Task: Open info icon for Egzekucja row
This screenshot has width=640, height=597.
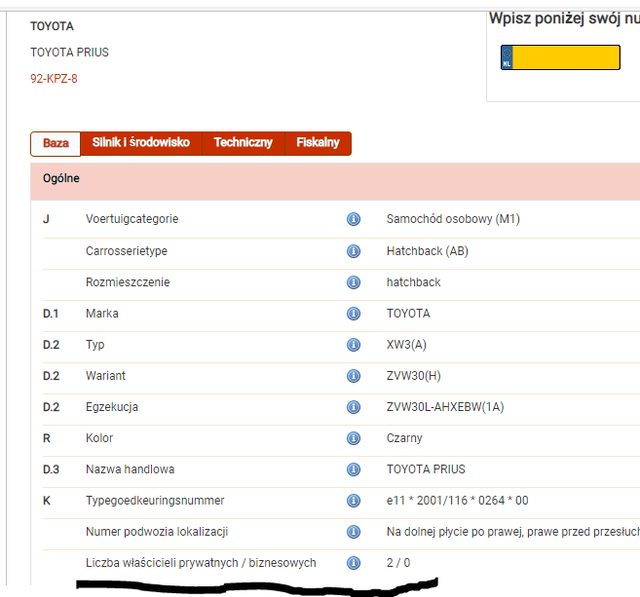Action: pos(353,407)
